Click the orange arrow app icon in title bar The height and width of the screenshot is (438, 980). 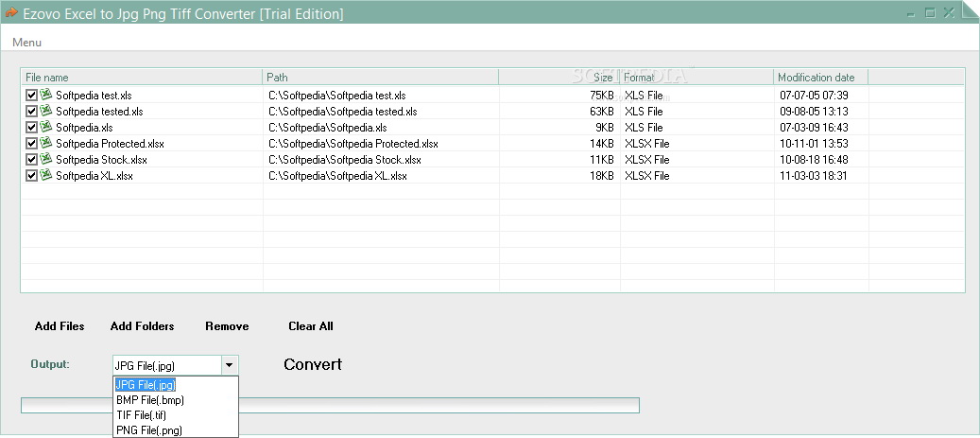pyautogui.click(x=10, y=12)
